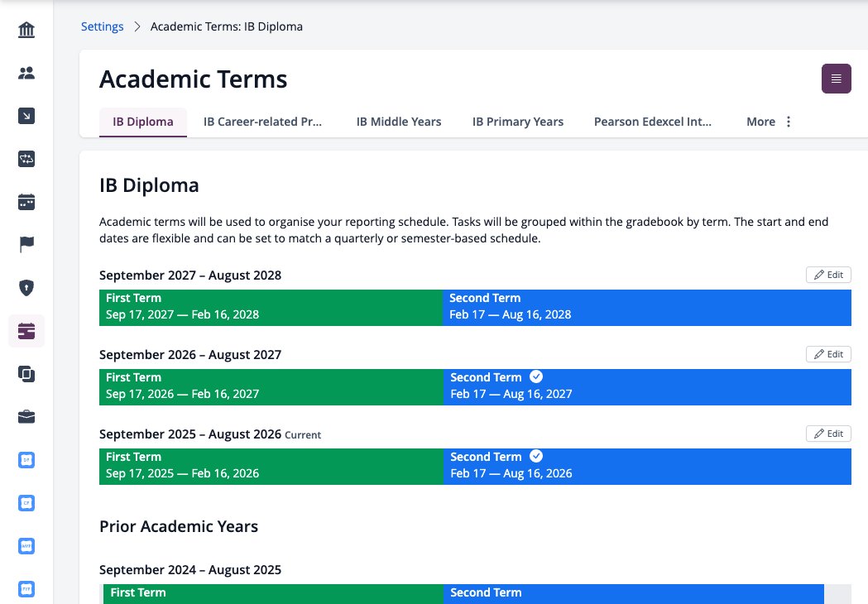Open the shield security sidebar icon
This screenshot has height=604, width=868.
pyautogui.click(x=26, y=288)
